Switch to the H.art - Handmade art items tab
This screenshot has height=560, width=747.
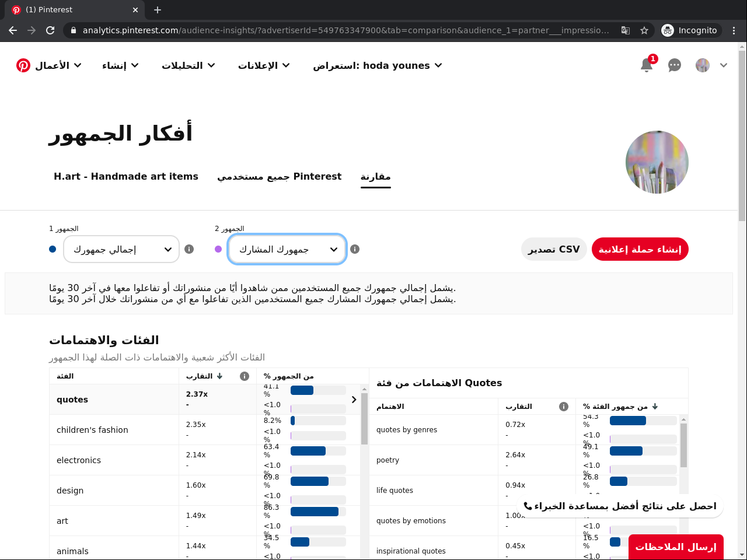126,176
